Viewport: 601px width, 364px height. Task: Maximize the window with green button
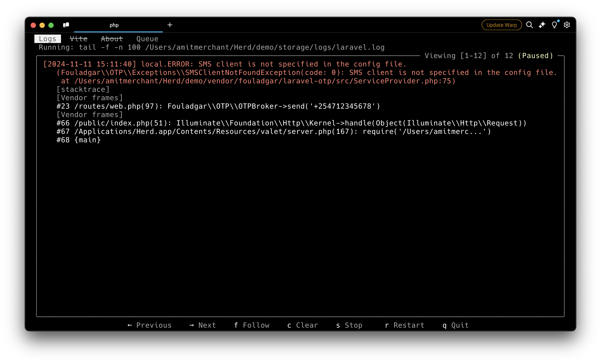click(51, 25)
